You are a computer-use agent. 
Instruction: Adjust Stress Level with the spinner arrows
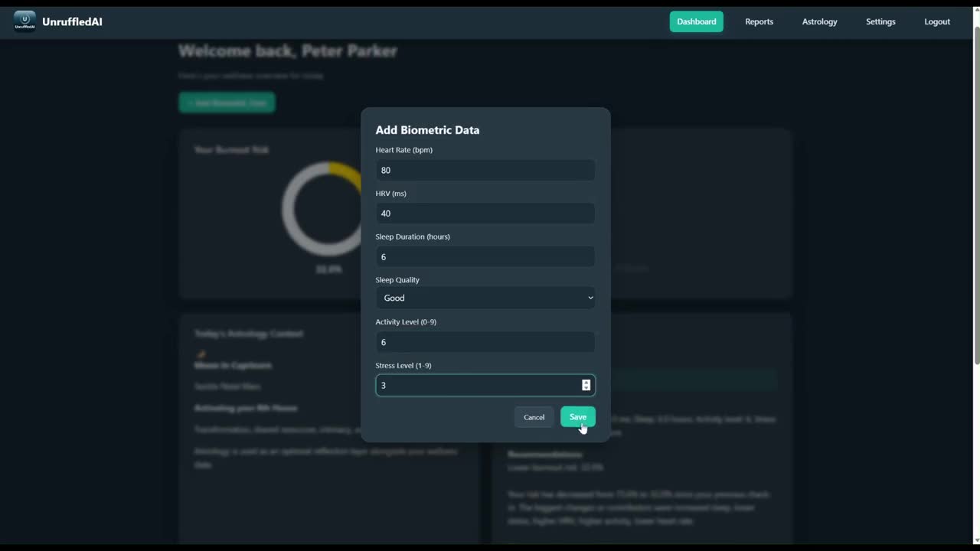pos(586,385)
